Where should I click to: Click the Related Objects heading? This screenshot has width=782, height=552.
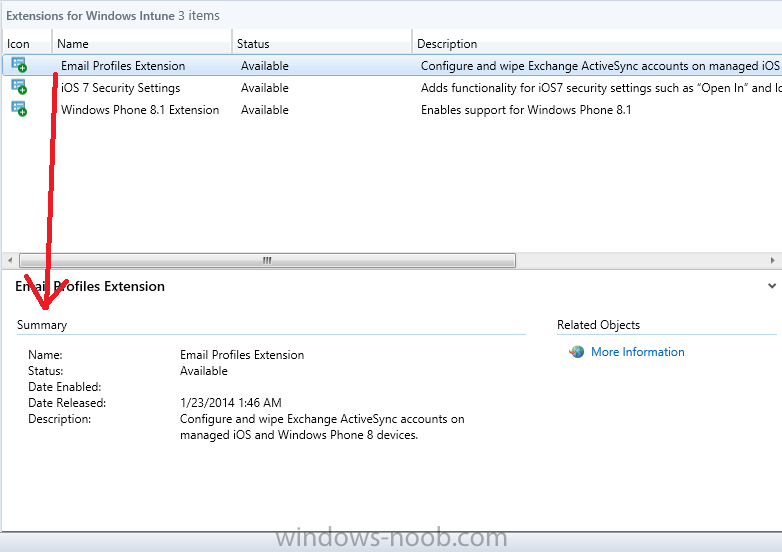pyautogui.click(x=598, y=325)
